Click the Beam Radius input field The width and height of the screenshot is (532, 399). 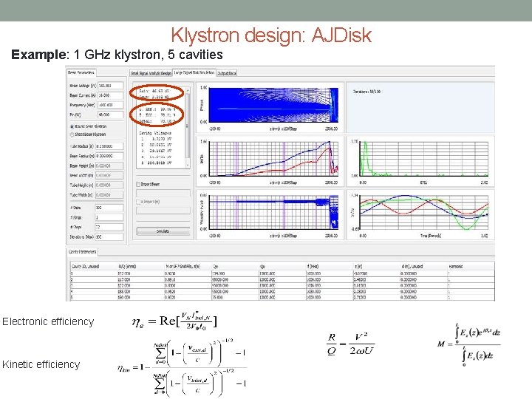click(109, 156)
